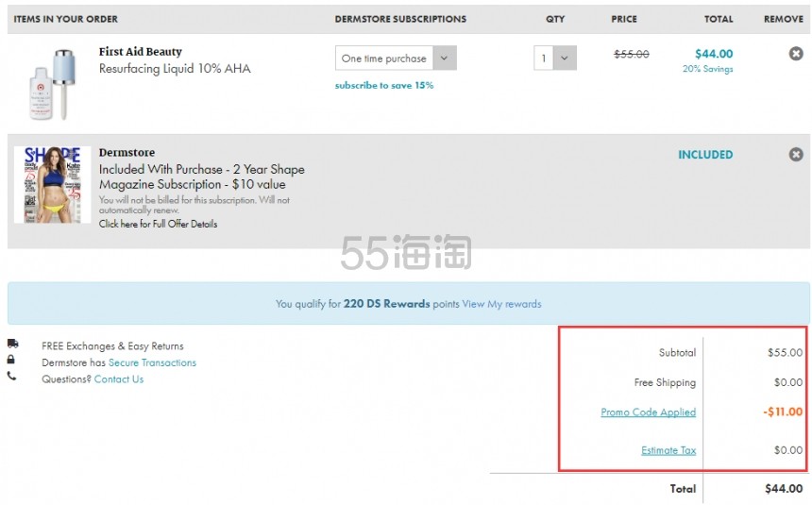Open the Estimate Tax link

tap(668, 450)
